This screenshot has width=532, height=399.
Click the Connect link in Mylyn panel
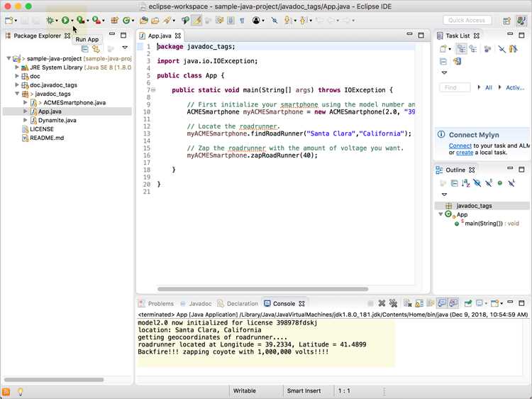pyautogui.click(x=460, y=146)
